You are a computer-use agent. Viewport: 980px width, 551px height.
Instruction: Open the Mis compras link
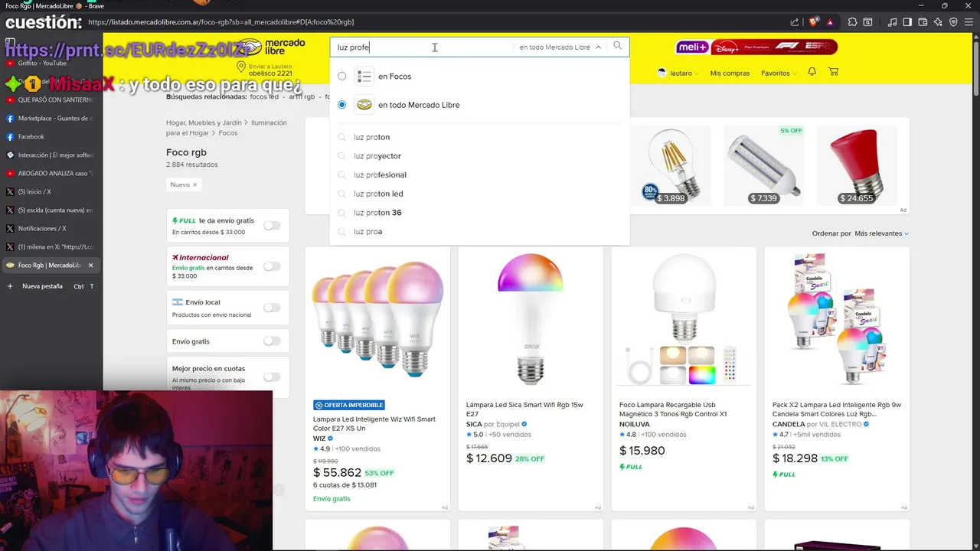tap(730, 73)
